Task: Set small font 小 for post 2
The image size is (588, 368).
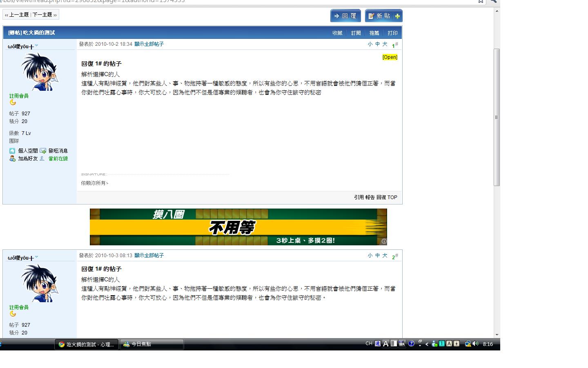Action: tap(370, 256)
